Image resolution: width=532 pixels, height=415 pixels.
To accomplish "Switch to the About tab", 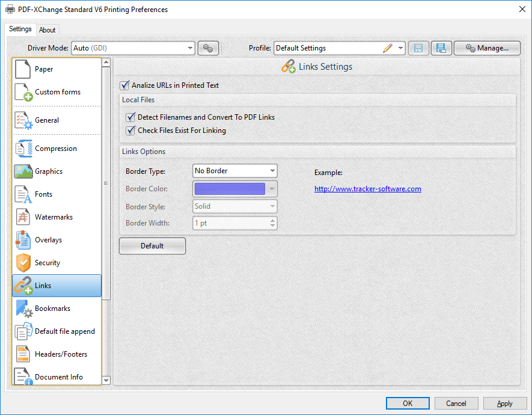I will coord(47,30).
